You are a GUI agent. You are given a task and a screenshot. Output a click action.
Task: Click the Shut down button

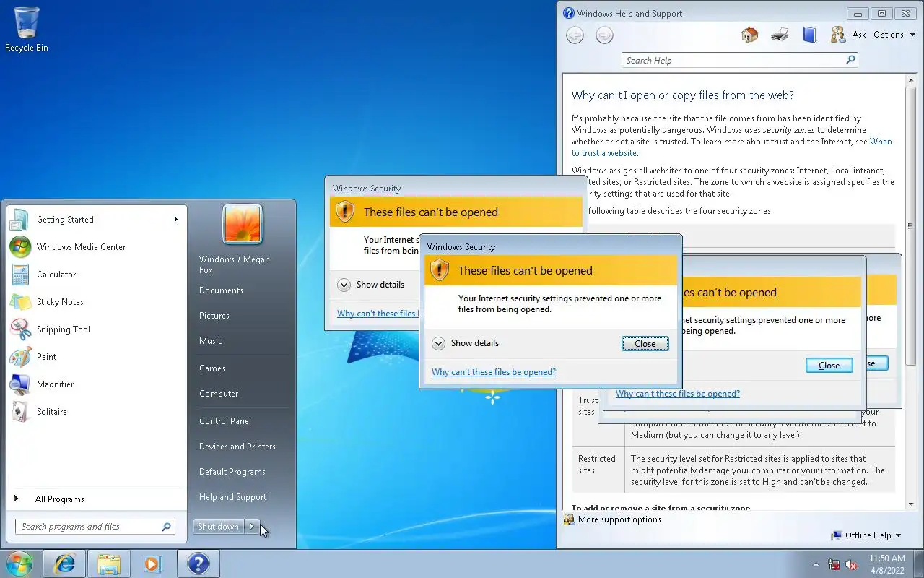click(219, 527)
